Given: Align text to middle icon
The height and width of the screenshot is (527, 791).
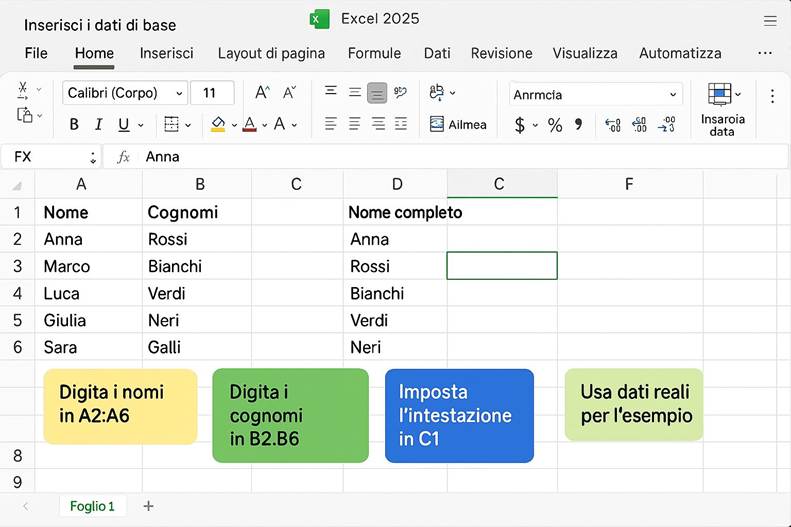Looking at the screenshot, I should pyautogui.click(x=355, y=92).
